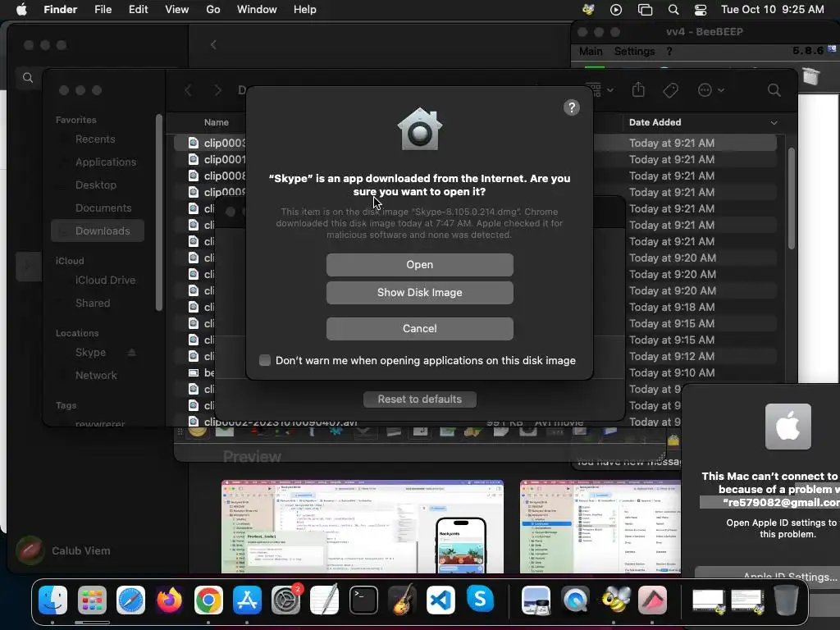Click BeeBEEP bee icon in menu bar

click(x=588, y=10)
